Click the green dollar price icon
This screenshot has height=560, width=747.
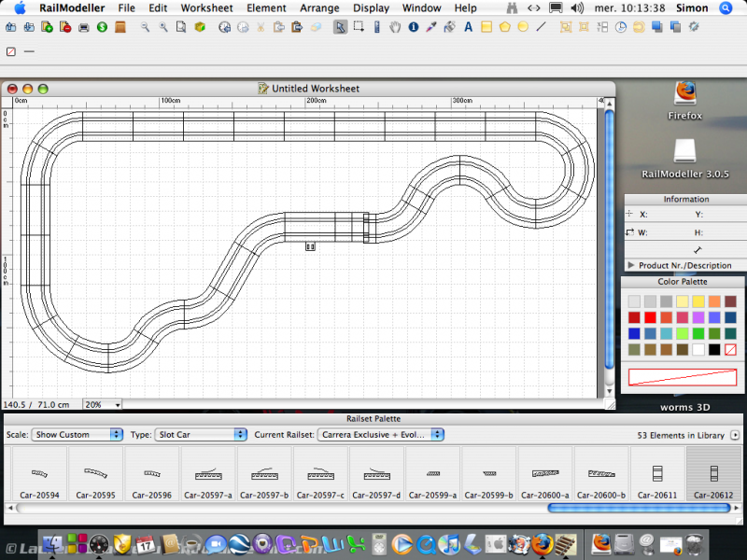[x=102, y=27]
